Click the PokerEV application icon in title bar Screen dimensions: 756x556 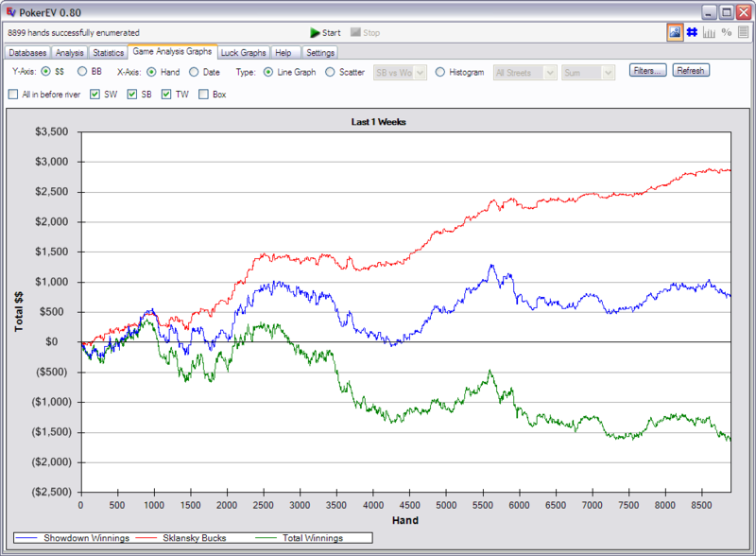click(10, 12)
